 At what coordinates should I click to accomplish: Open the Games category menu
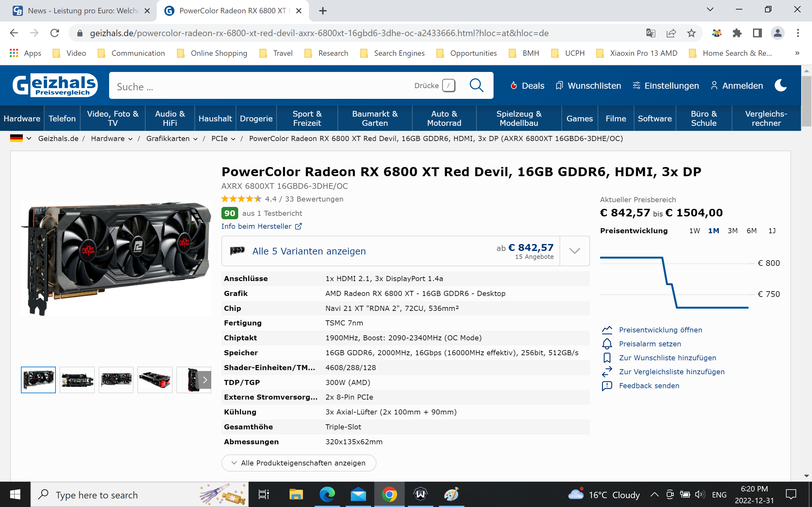pyautogui.click(x=579, y=119)
